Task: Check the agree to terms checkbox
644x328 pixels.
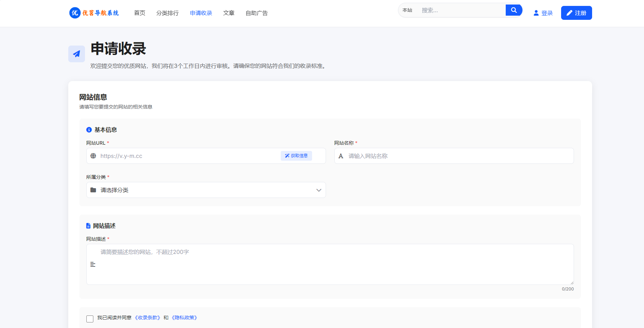Action: (90, 319)
